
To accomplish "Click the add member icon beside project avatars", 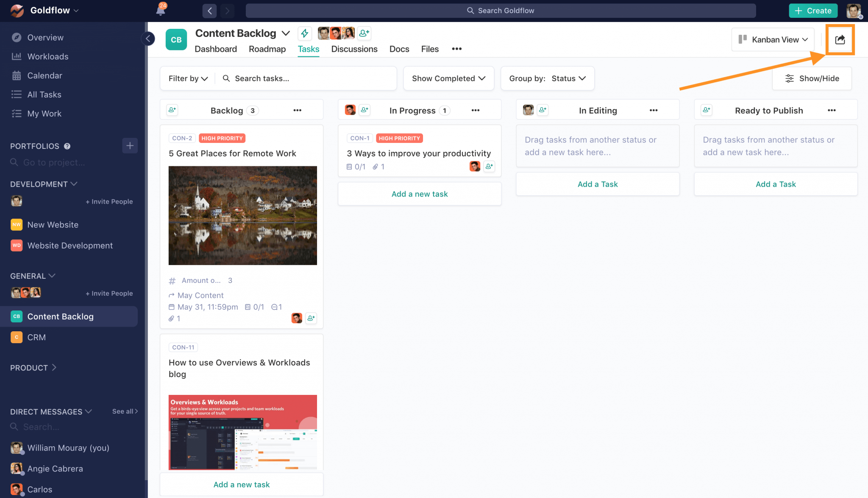I will [364, 33].
